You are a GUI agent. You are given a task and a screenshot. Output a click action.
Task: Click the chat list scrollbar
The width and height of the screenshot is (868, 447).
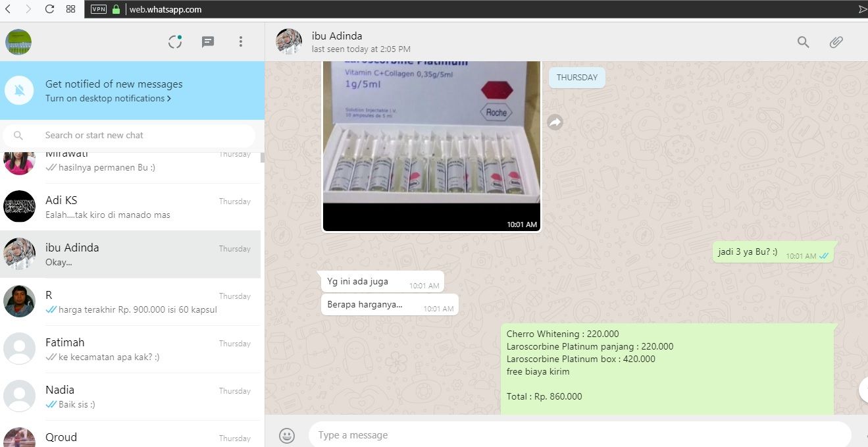pos(263,157)
